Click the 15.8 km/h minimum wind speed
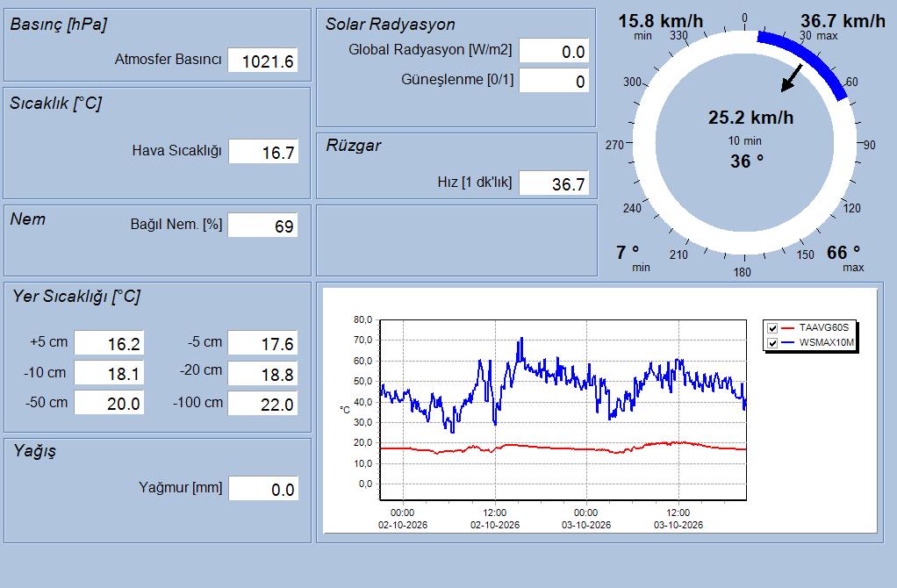This screenshot has height=588, width=897. pyautogui.click(x=661, y=21)
